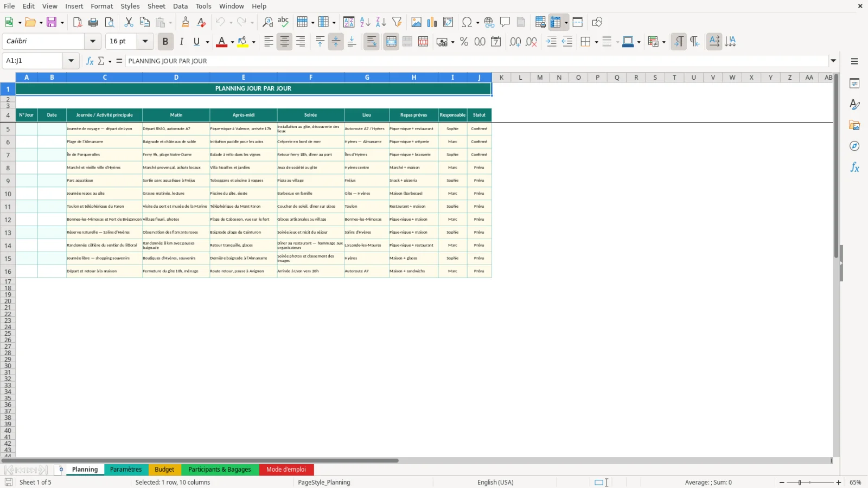The width and height of the screenshot is (868, 488).
Task: Switch to Mode d'emploi sheet tab
Action: pyautogui.click(x=286, y=470)
